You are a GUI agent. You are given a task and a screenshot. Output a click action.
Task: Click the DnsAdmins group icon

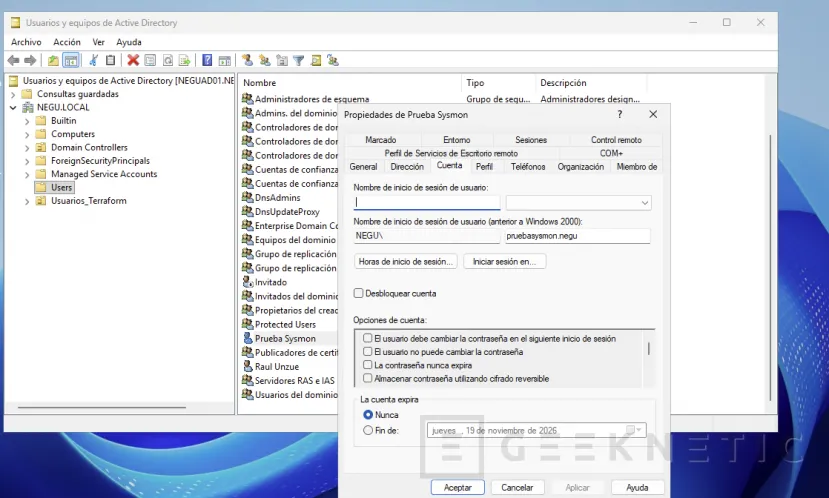coord(247,197)
